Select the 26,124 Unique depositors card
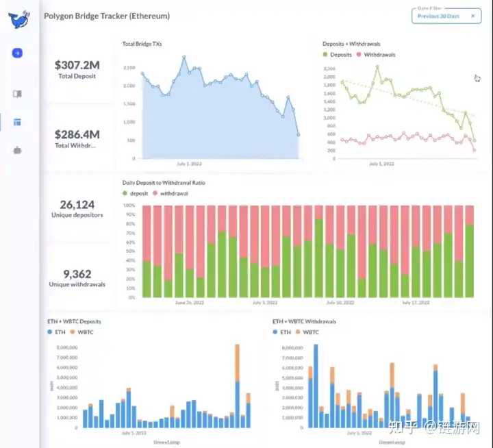The image size is (493, 448). pyautogui.click(x=77, y=208)
